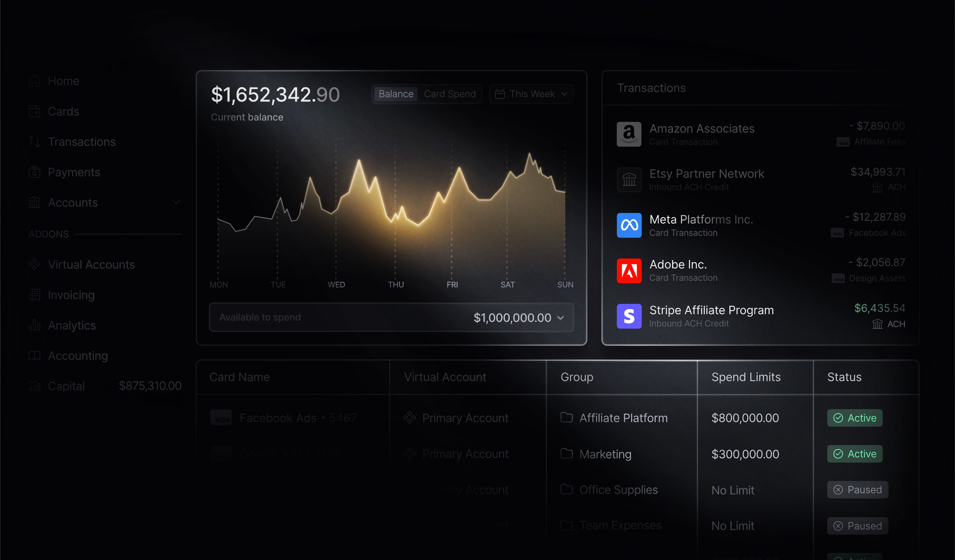Switch the chart to Balance view
Viewport: 955px width, 560px height.
396,94
